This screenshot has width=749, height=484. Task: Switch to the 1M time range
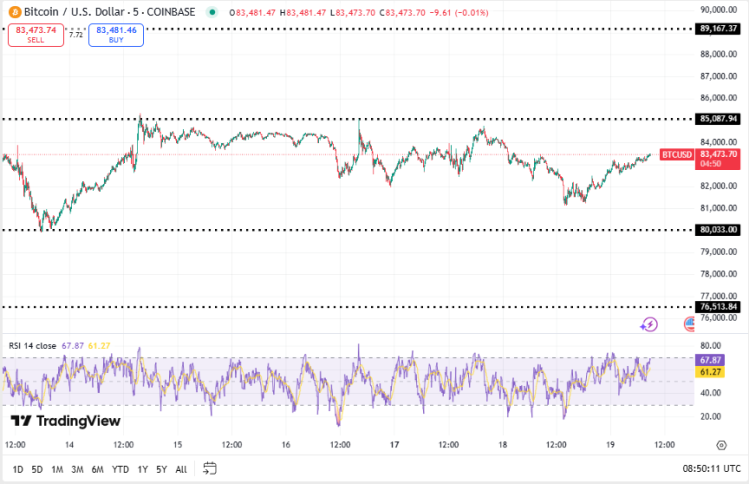point(57,469)
